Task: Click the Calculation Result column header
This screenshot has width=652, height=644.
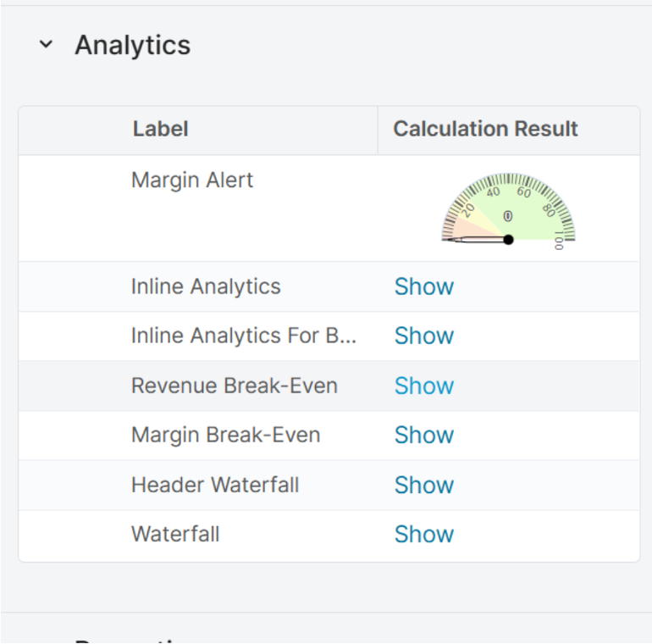Action: (x=485, y=130)
